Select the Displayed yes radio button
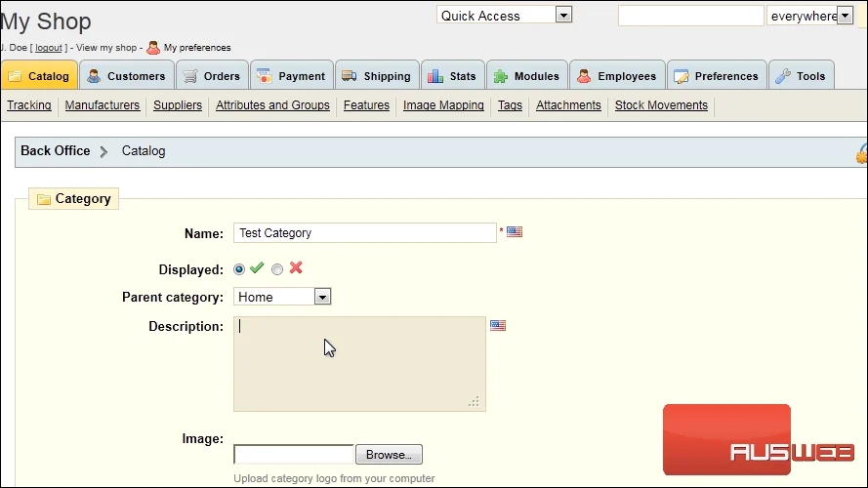 click(239, 269)
